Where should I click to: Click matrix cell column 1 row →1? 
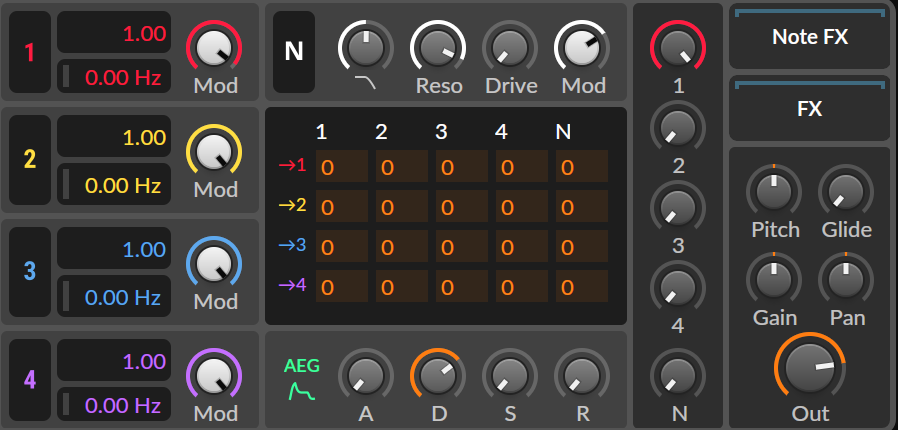[x=342, y=167]
